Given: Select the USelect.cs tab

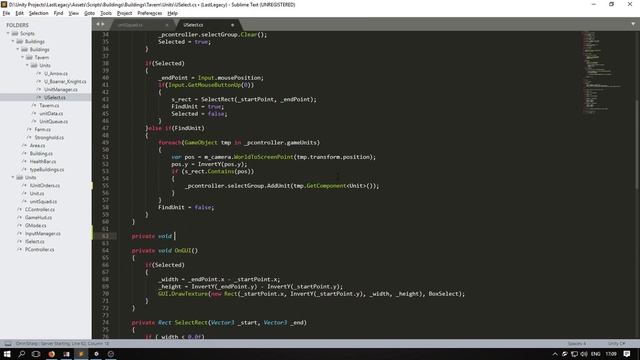Looking at the screenshot, I should click(x=207, y=25).
